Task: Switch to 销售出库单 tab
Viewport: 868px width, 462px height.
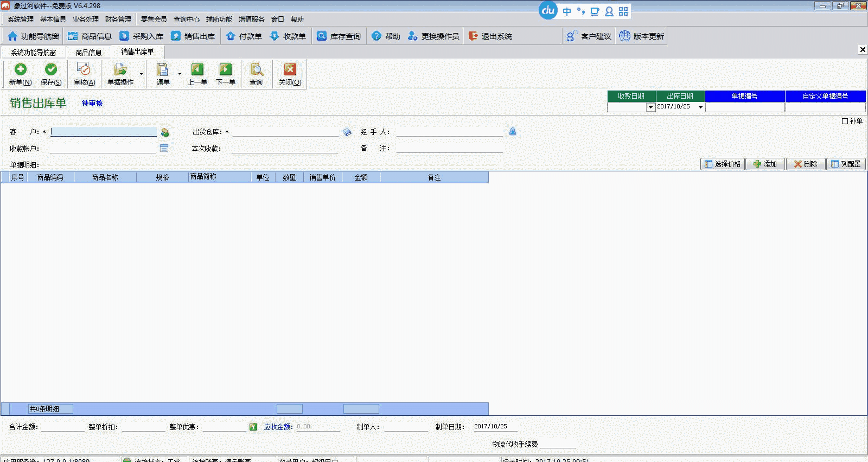Action: 138,52
